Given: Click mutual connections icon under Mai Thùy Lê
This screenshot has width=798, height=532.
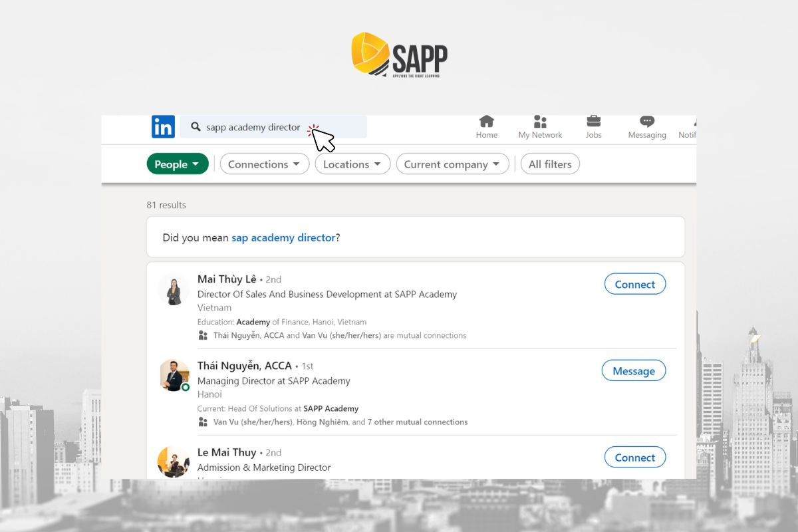Looking at the screenshot, I should point(203,335).
